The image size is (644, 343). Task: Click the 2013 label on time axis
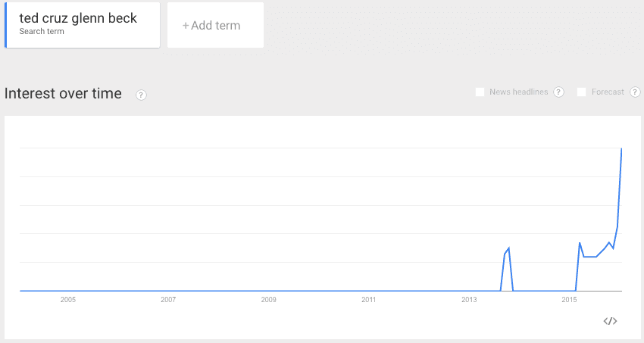pyautogui.click(x=469, y=300)
